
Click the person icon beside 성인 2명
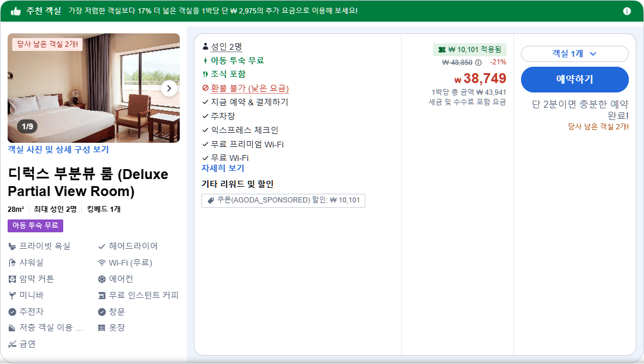[205, 46]
